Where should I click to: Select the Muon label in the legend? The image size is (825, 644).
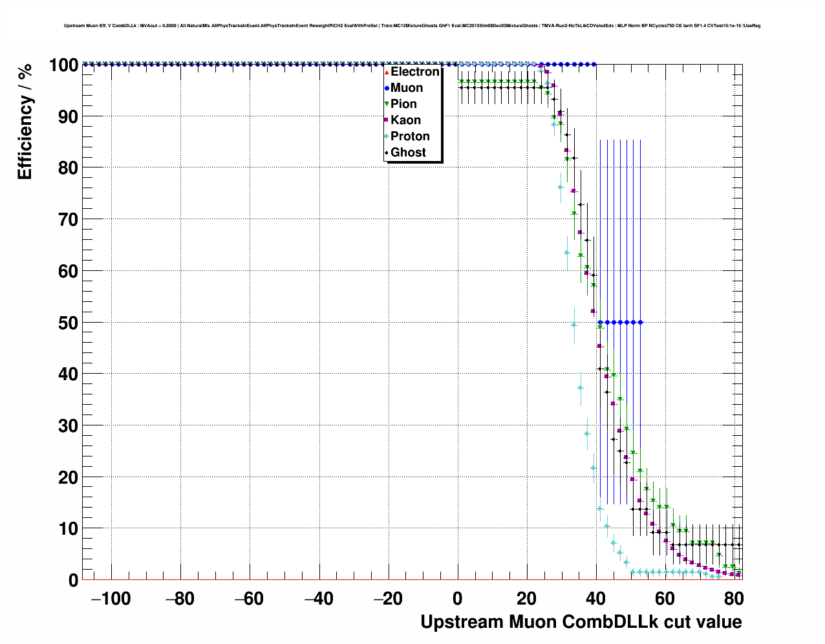(407, 88)
